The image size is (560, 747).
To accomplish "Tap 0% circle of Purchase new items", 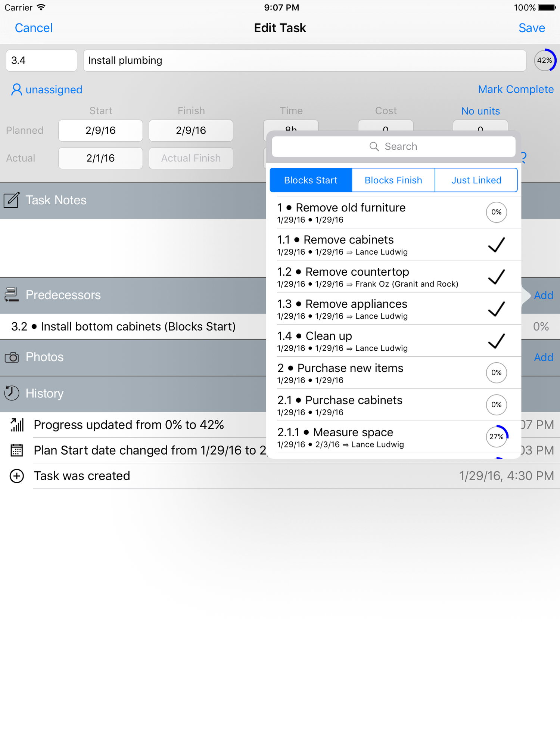I will [497, 373].
